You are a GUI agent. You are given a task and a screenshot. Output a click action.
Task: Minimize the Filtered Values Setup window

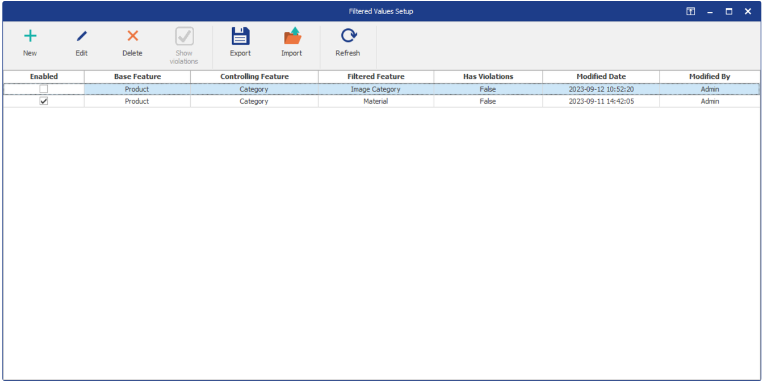[710, 12]
